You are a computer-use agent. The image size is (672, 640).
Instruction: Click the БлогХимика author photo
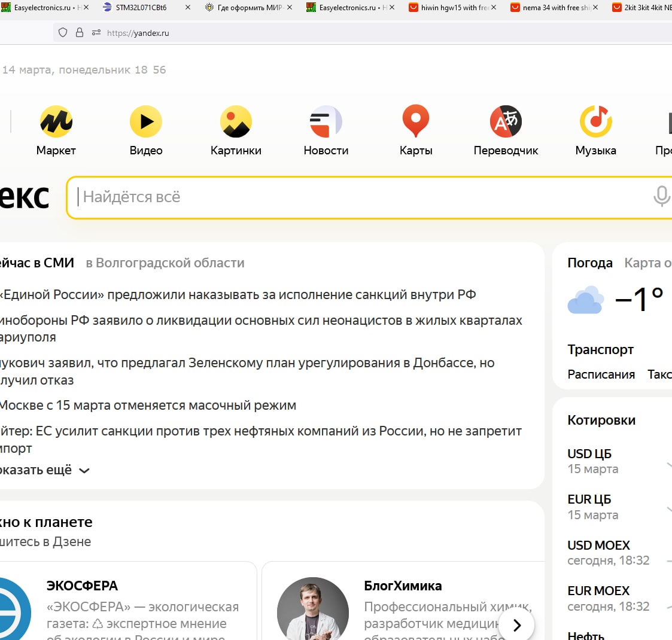(x=313, y=609)
